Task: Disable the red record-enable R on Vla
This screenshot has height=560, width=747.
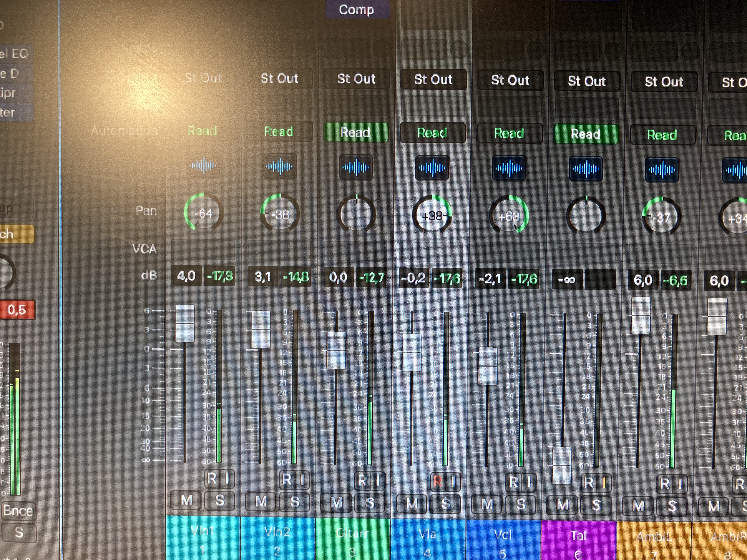Action: coord(438,481)
